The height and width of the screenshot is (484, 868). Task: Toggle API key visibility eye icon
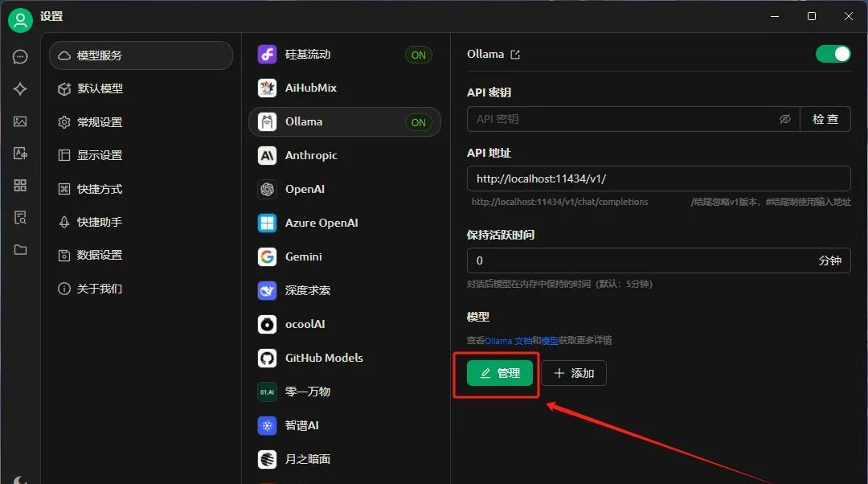[785, 119]
